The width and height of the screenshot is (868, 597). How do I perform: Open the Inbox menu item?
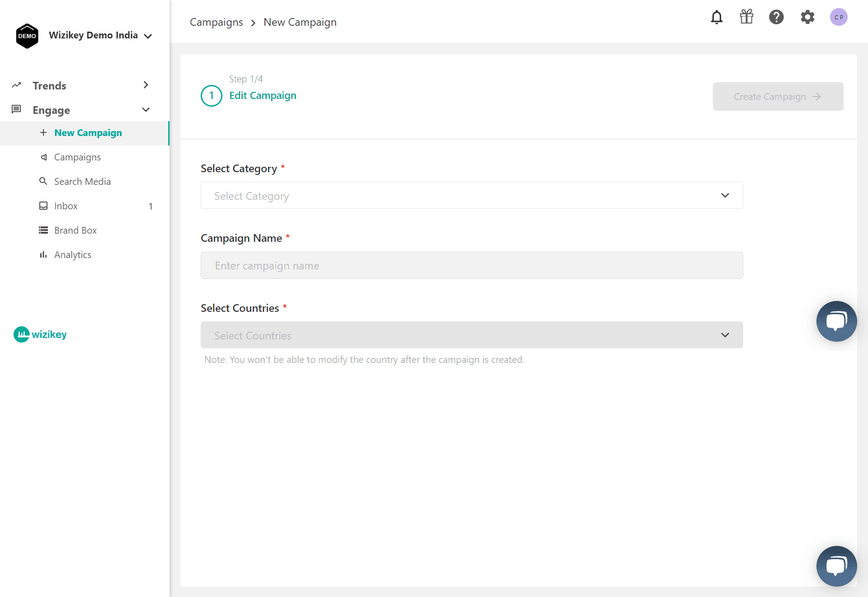tap(66, 206)
